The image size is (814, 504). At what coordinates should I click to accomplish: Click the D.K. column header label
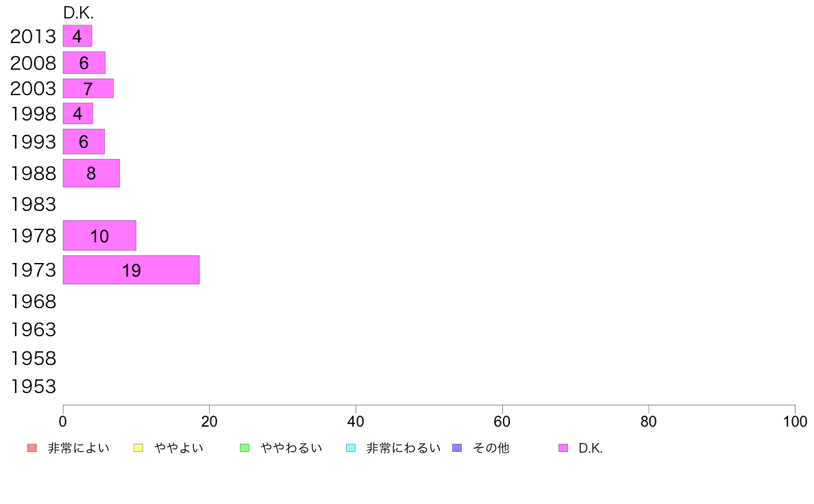pos(78,13)
